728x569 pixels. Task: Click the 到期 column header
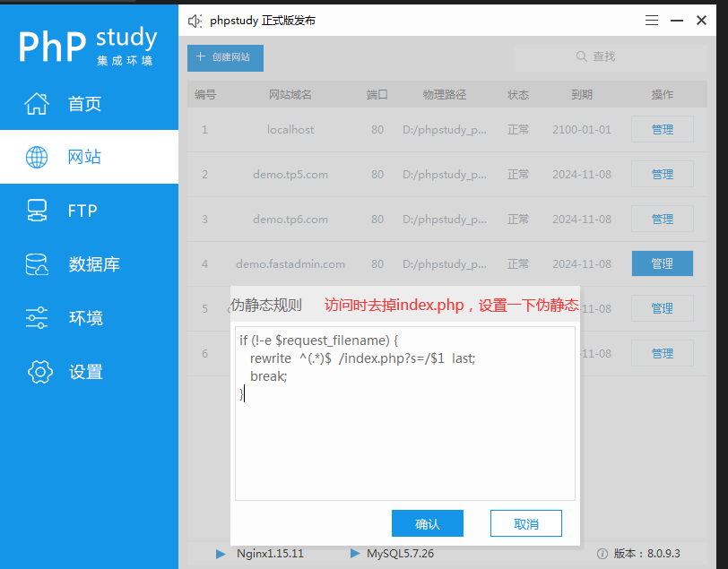pos(582,95)
